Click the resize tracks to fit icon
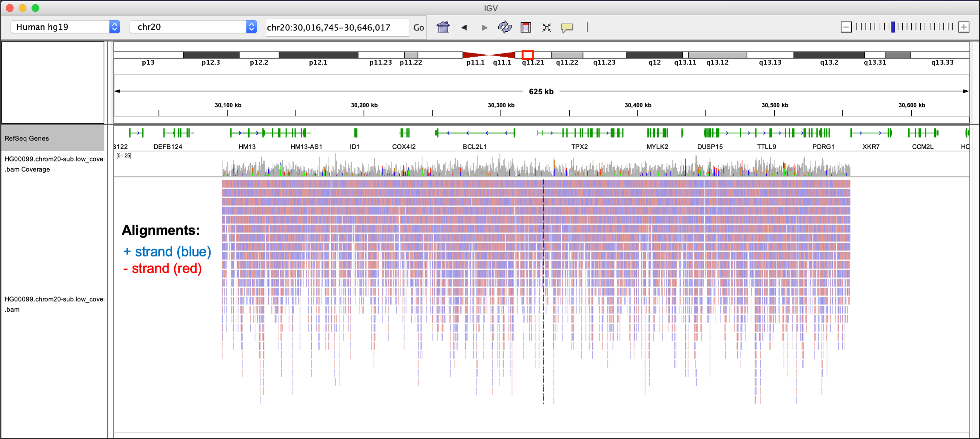This screenshot has height=439, width=980. [546, 28]
